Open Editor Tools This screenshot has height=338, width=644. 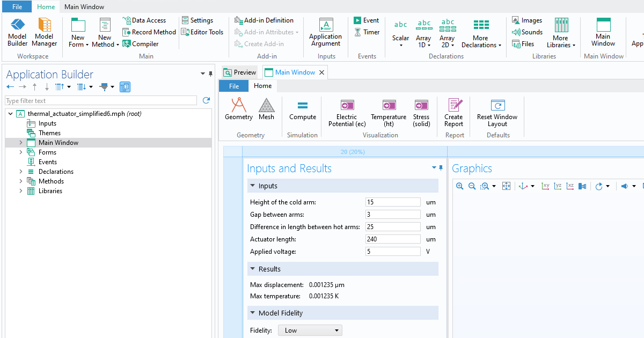[x=202, y=32]
